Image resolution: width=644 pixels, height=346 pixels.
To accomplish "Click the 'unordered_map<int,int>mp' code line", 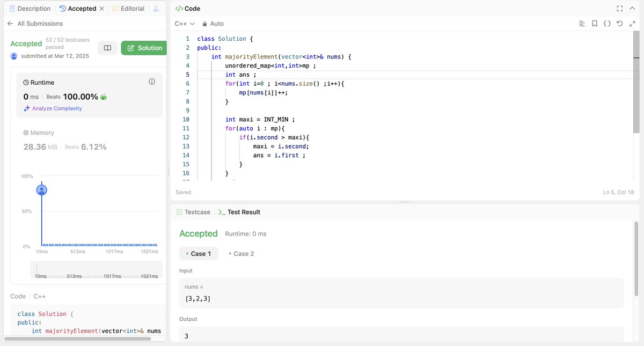I will [270, 65].
